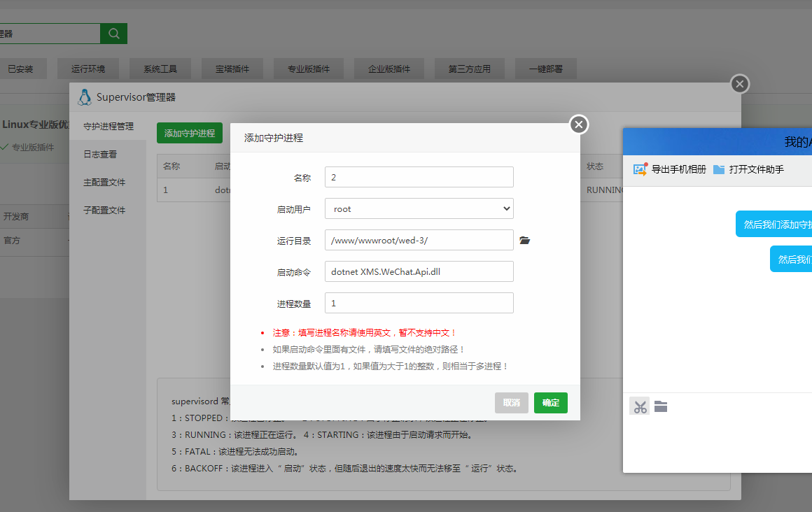Enable the RUNNING status entry for process 1
812x512 pixels.
click(x=606, y=190)
